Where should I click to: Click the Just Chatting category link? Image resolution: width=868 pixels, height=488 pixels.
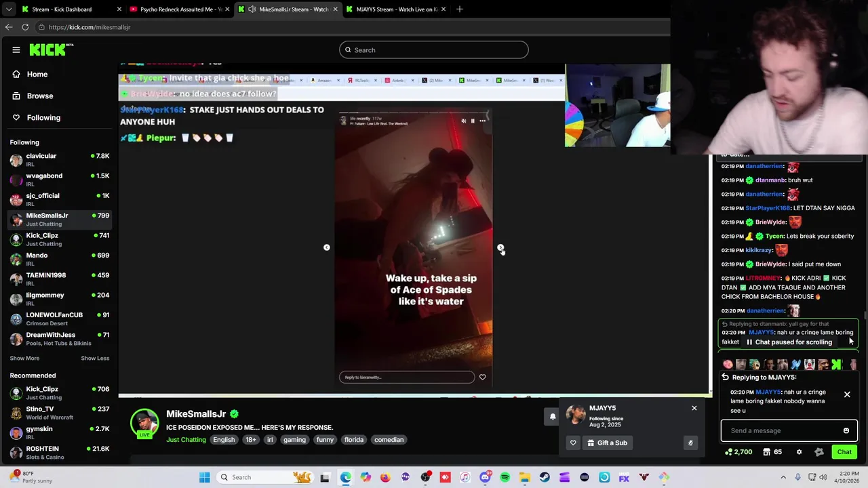(186, 440)
